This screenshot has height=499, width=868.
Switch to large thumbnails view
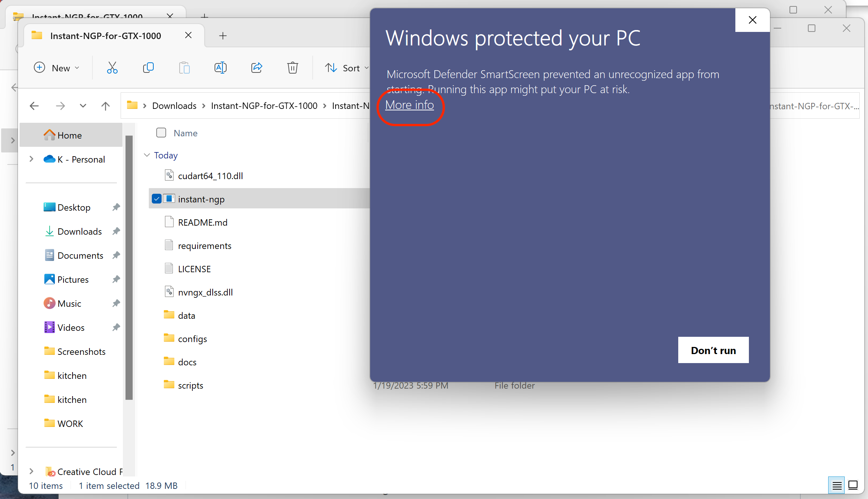click(x=853, y=485)
